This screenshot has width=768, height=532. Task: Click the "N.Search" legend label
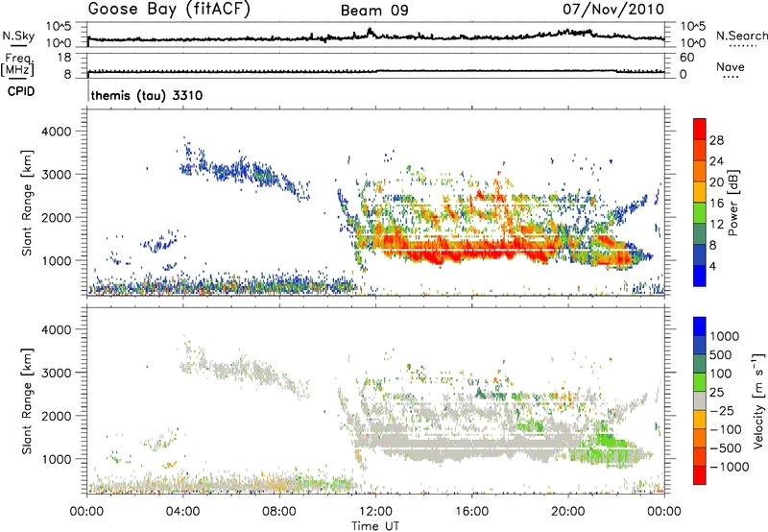(741, 36)
